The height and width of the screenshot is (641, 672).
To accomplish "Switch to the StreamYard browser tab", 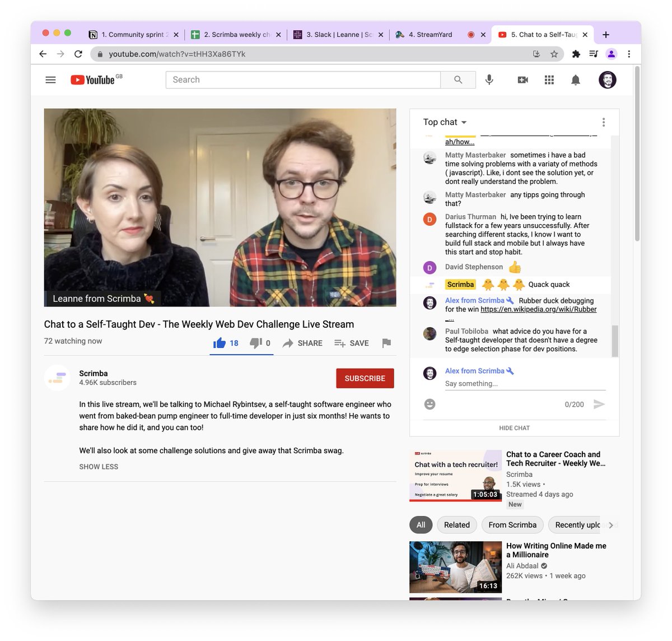I will click(x=431, y=34).
